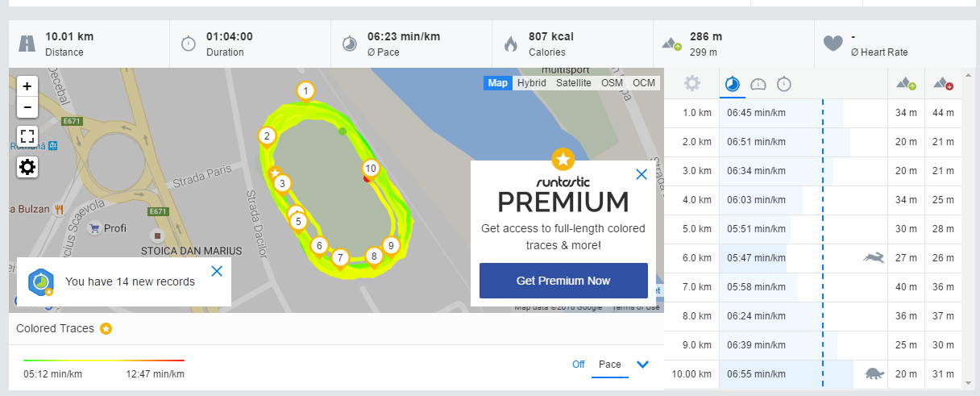
Task: Show speed column using speedometer icon
Action: point(758,84)
